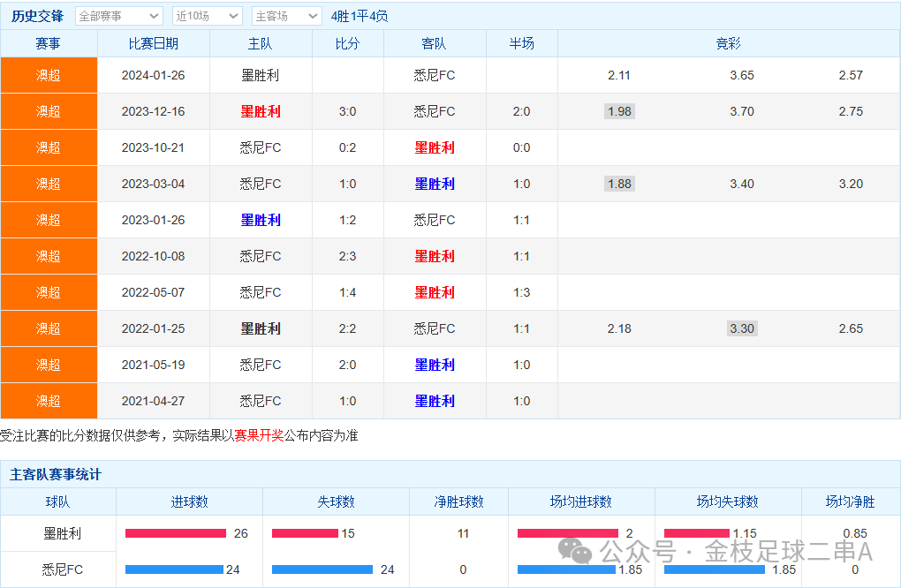
Task: Click 墨胜利 goals-scored bar showing 26
Action: [176, 533]
